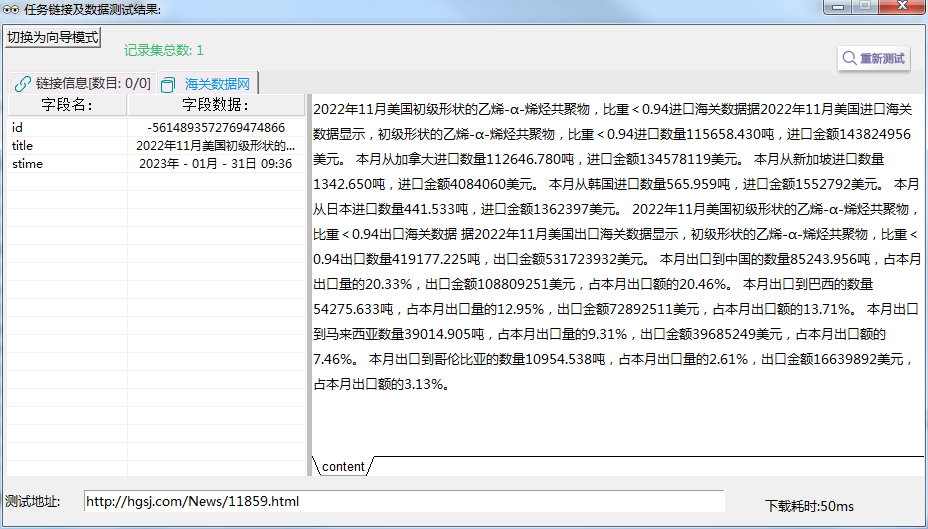This screenshot has height=529, width=928.
Task: Select the 海关数据网 tab
Action: [208, 83]
